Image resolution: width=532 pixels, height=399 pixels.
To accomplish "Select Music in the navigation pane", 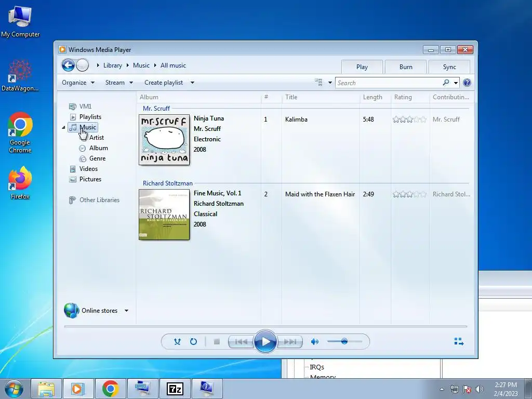I will pyautogui.click(x=83, y=127).
